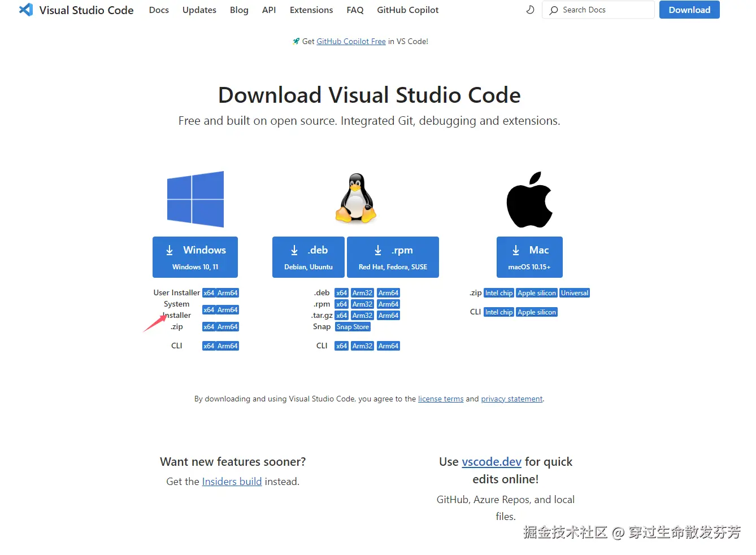Download Linux CLI Arm64
The width and height of the screenshot is (756, 555).
click(388, 346)
